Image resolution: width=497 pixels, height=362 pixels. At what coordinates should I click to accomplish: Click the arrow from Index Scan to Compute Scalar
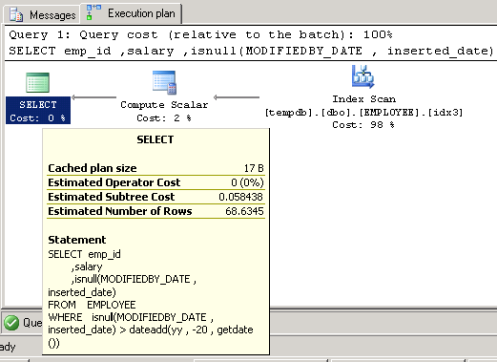(x=236, y=97)
